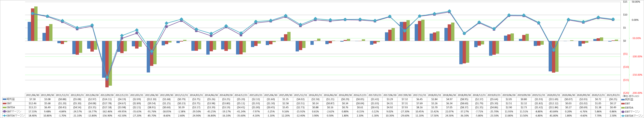Viewport: 644px width, 118px height.
Task: Click the EBITDA legend entry right of the chart
Action: tap(628, 107)
